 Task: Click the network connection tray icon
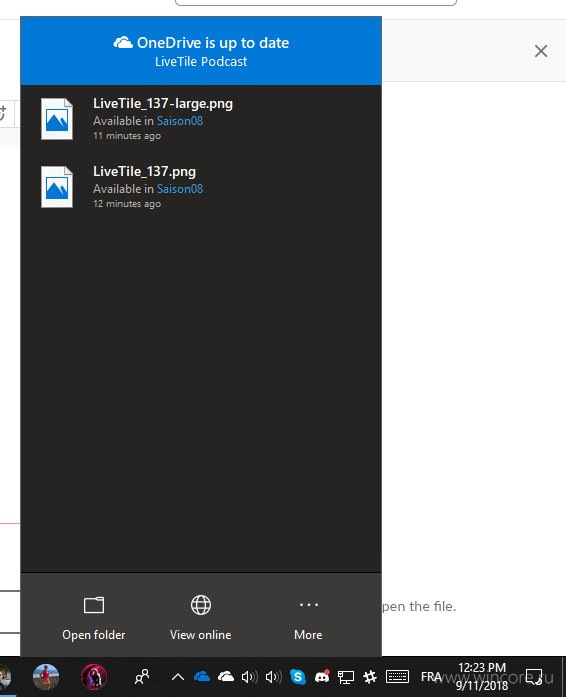coord(345,677)
